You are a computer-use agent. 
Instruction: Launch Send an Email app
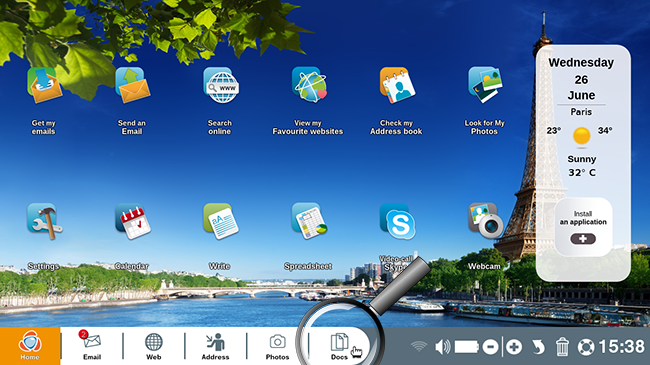(x=132, y=85)
